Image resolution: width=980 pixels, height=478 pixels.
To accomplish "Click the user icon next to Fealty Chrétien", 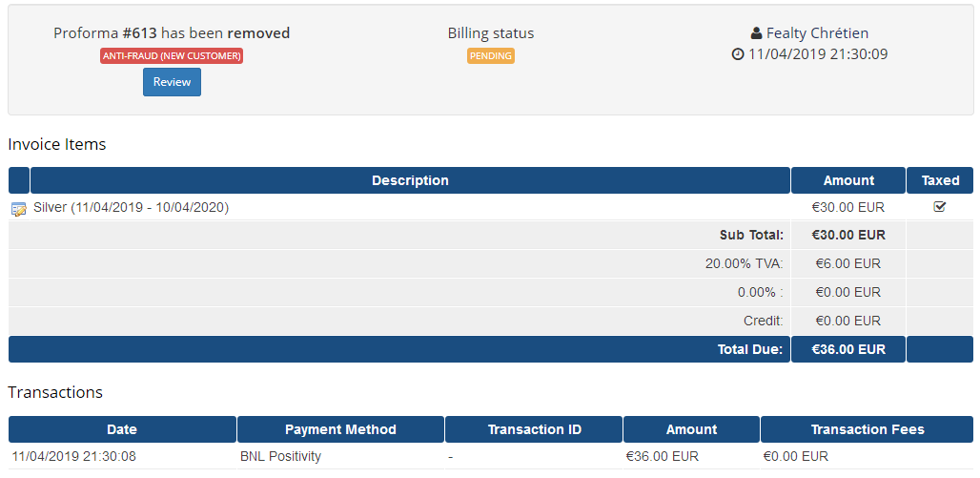I will pos(756,33).
